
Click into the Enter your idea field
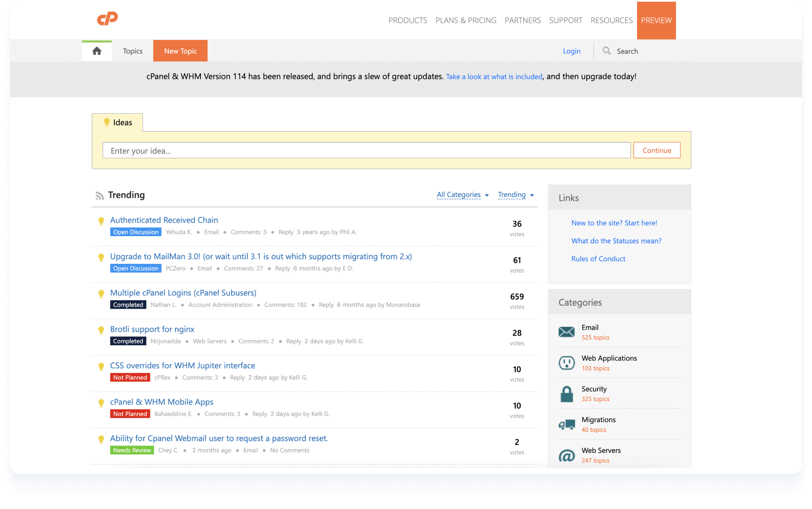tap(366, 150)
